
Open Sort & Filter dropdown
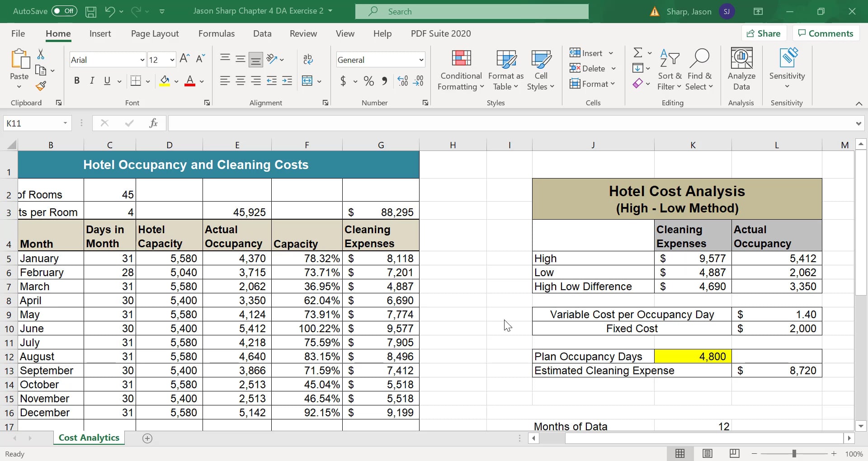tap(670, 69)
